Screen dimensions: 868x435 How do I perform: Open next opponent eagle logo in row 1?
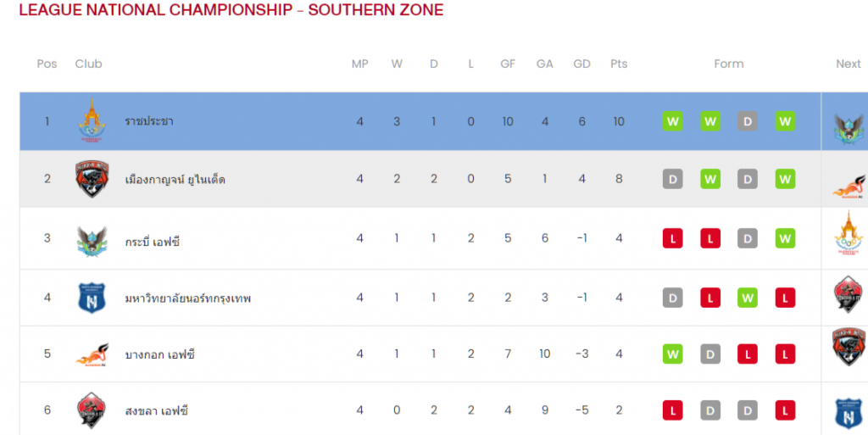[x=849, y=129]
